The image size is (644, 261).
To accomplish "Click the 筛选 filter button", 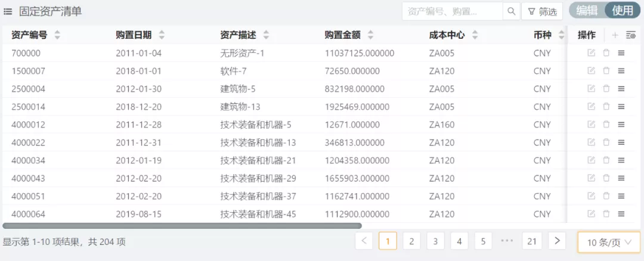I will coord(542,11).
